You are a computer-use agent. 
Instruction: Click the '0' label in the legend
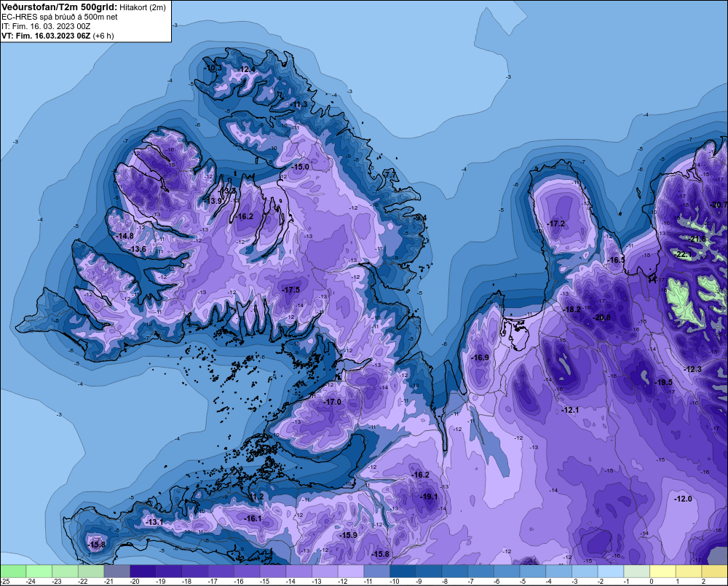coord(652,582)
